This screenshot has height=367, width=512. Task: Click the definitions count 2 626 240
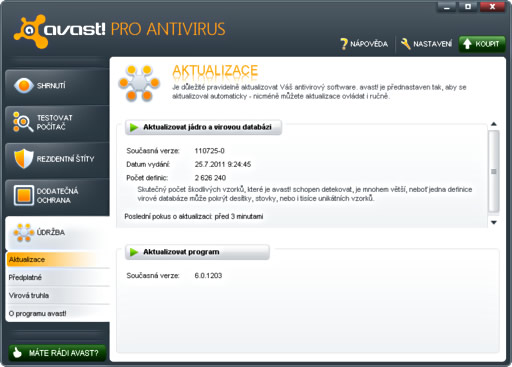coord(210,178)
